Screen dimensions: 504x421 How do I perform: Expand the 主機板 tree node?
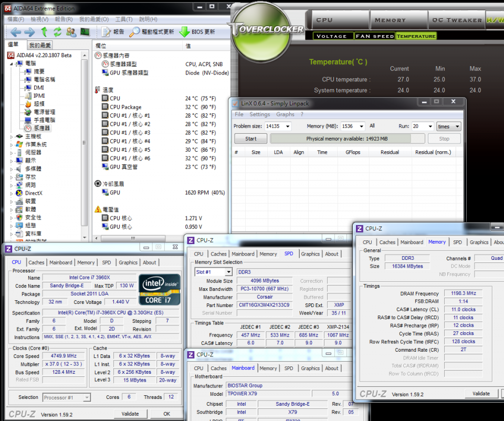coord(12,136)
